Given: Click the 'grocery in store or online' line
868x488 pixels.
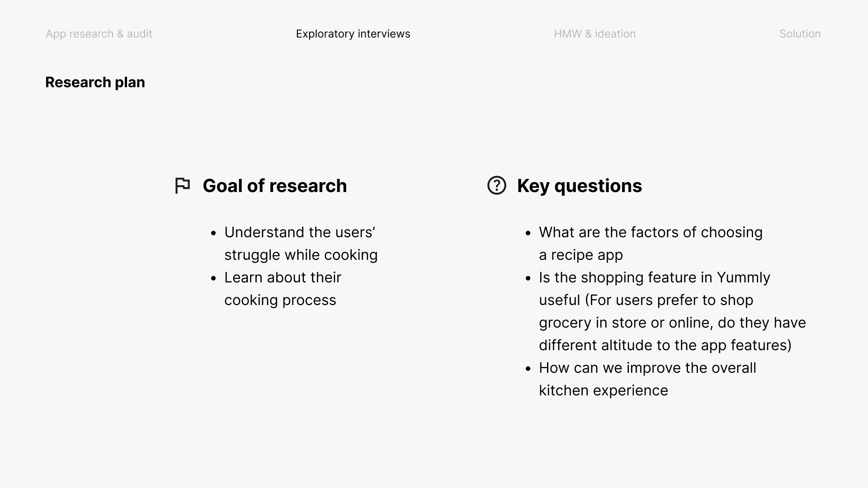Looking at the screenshot, I should [672, 323].
